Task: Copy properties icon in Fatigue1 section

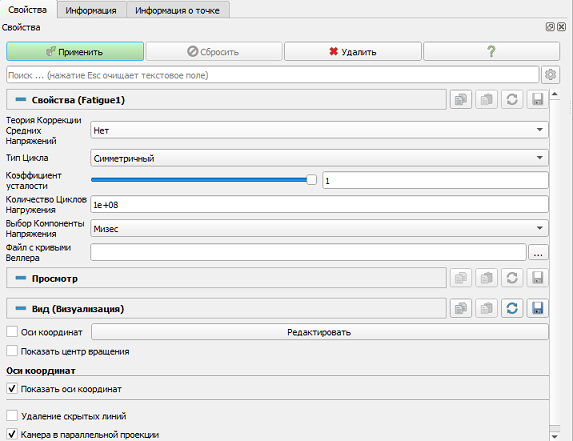Action: pos(461,99)
